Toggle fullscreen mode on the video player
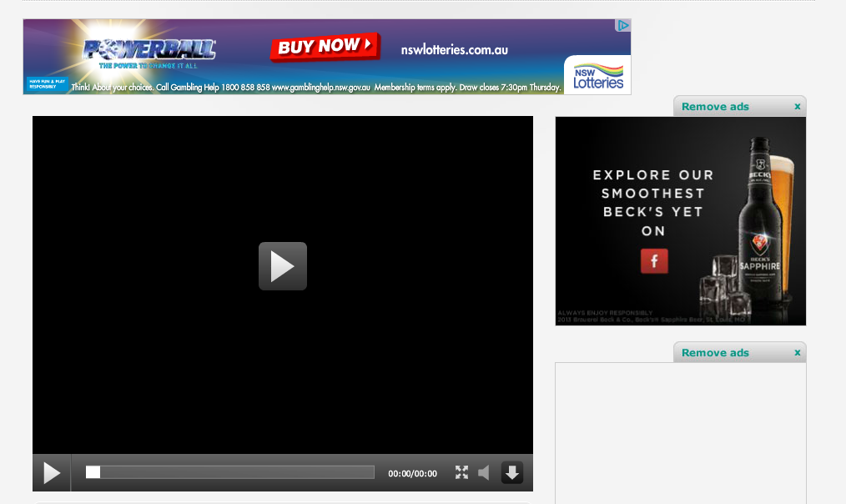 point(461,473)
